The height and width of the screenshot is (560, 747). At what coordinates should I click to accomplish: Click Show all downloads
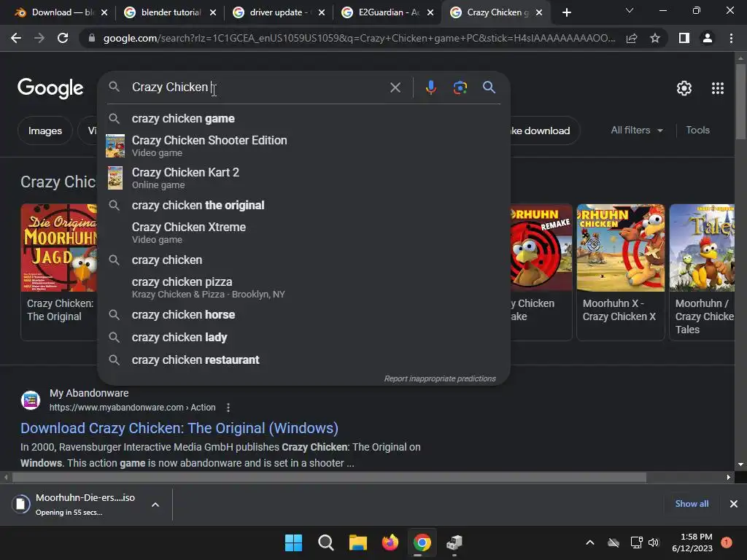[692, 504]
